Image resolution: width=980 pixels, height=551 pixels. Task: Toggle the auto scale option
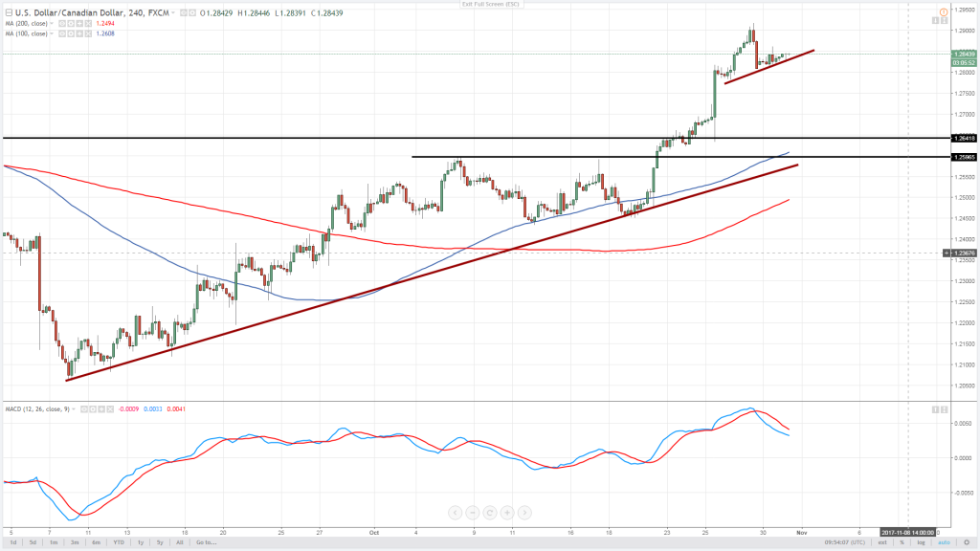coord(944,542)
